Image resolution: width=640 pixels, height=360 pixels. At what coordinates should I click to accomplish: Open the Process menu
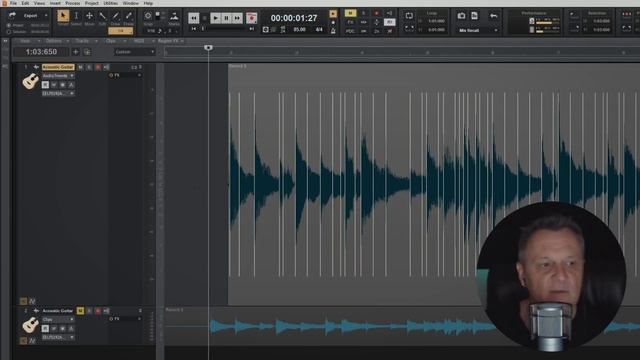pyautogui.click(x=73, y=3)
